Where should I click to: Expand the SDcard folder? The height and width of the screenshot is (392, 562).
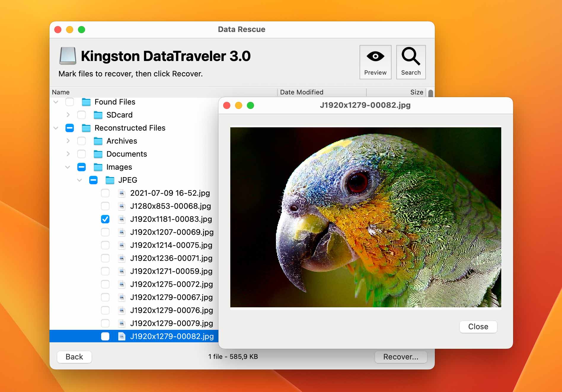(68, 115)
